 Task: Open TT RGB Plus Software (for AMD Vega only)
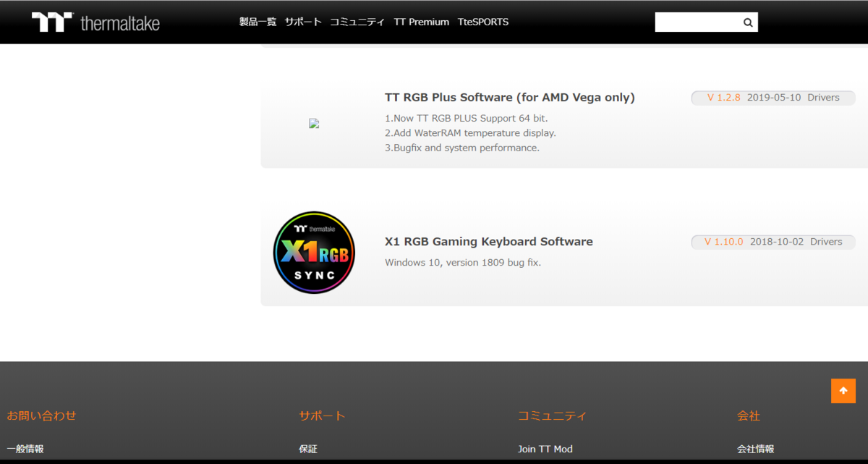[510, 97]
